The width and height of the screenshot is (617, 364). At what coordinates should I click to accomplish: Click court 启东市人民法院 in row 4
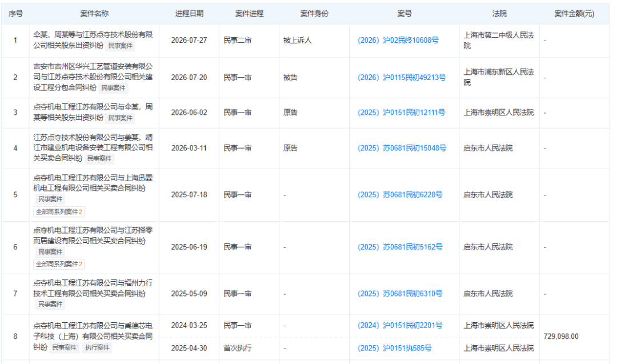point(488,149)
